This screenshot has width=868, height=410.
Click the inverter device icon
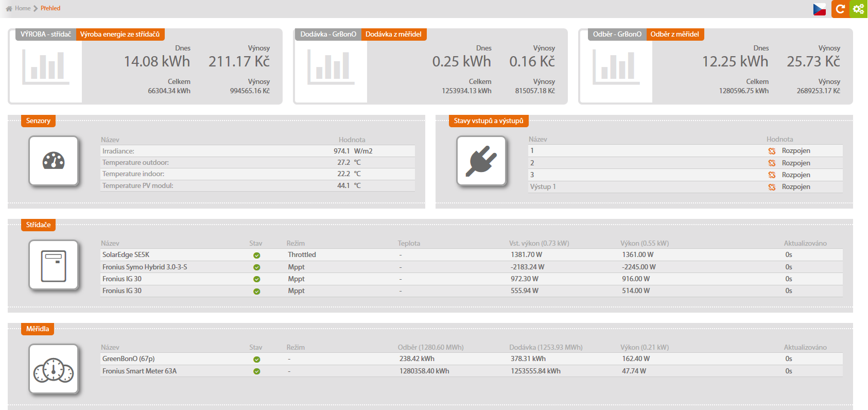pos(54,265)
